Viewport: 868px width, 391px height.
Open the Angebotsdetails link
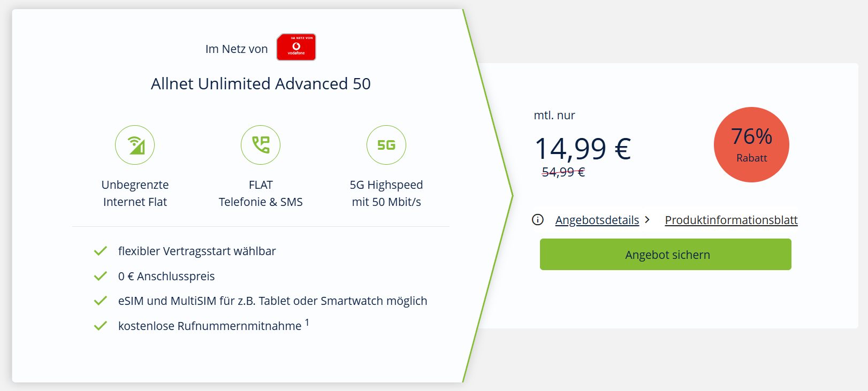597,220
